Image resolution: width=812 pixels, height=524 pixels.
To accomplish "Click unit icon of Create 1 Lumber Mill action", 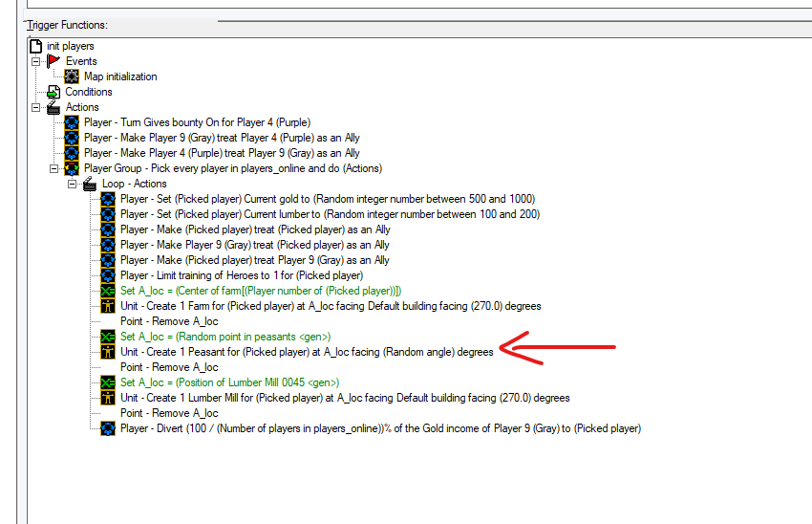I will coord(108,398).
